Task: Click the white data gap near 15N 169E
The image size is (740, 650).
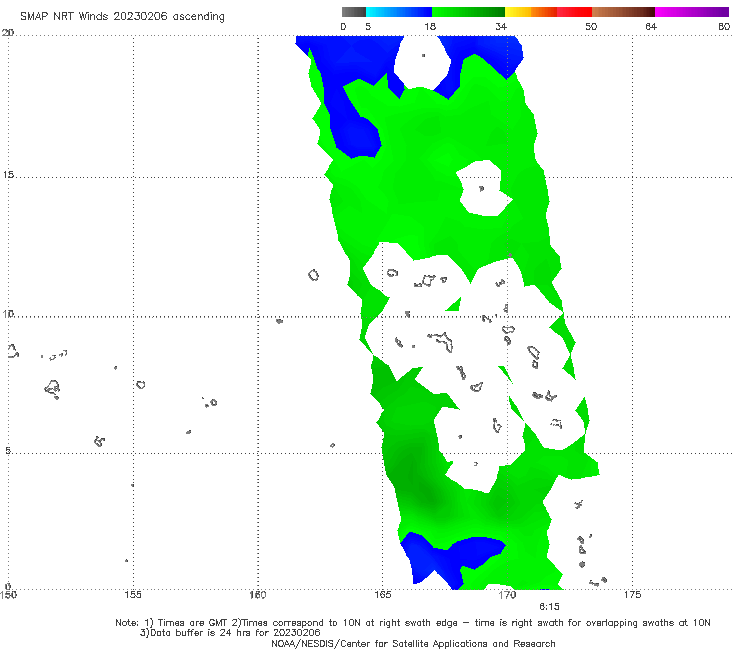Action: click(485, 188)
